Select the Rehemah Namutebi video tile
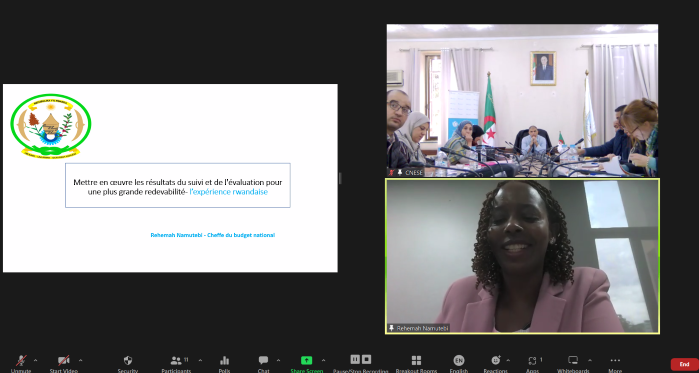Screen dimensions: 699x373 coord(522,256)
